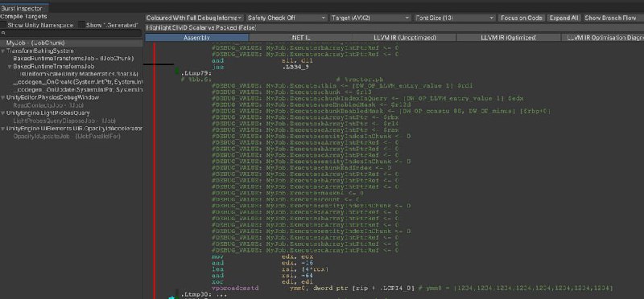This screenshot has width=644, height=299.
Task: Enable the Show ".Generated" checkbox
Action: 82,25
